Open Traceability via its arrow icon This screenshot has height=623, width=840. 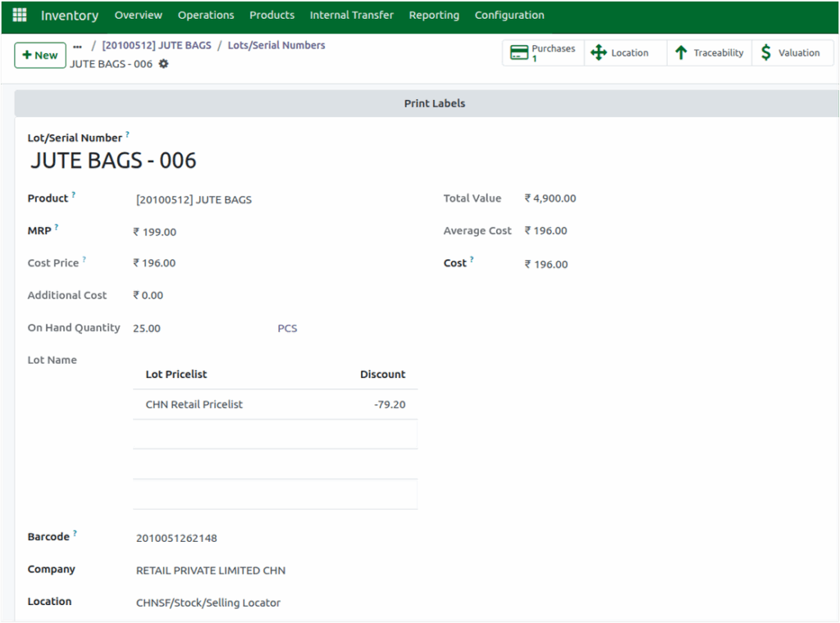[682, 52]
